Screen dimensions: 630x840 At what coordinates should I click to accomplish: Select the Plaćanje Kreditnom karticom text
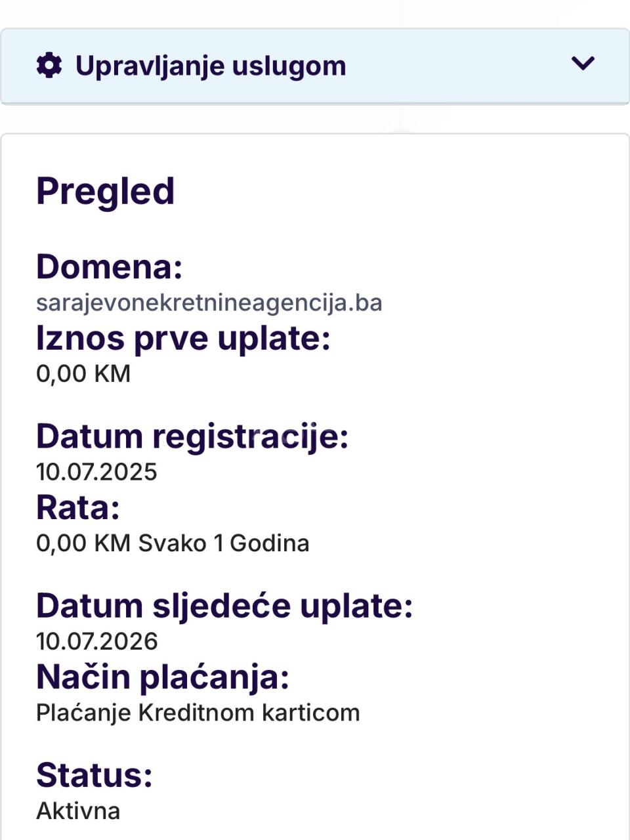point(198,713)
